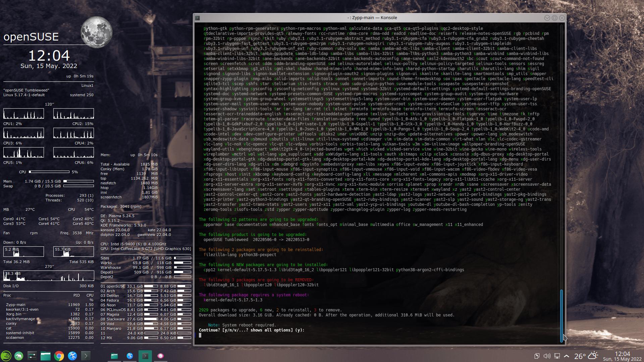Switch to the pink circle app task

(161, 356)
